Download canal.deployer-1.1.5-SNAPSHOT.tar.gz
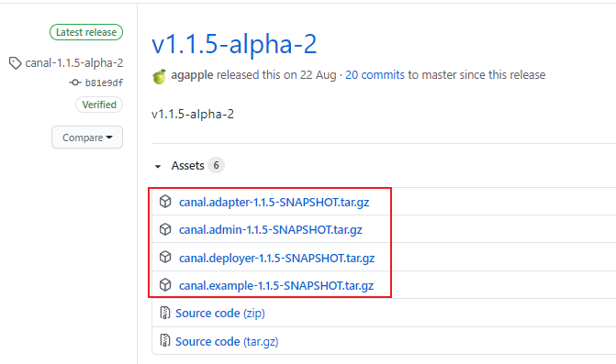Image resolution: width=616 pixels, height=364 pixels. click(x=277, y=258)
